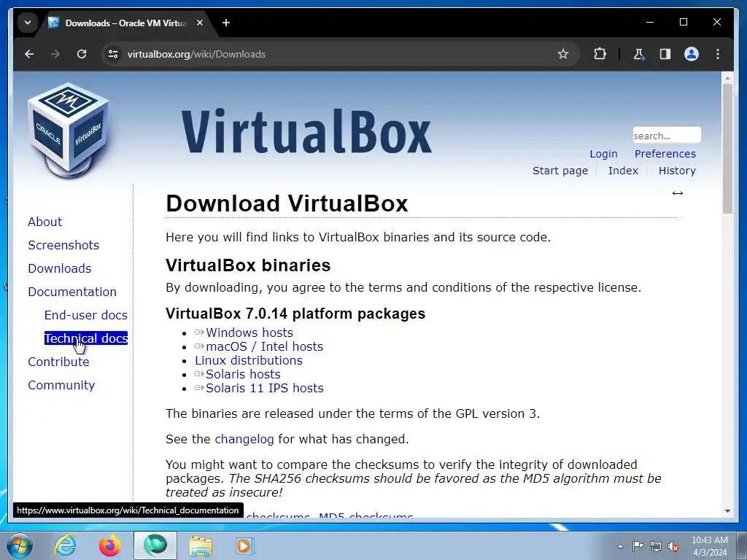The image size is (747, 560).
Task: Open the Chrome Labs flask icon
Action: 638,54
